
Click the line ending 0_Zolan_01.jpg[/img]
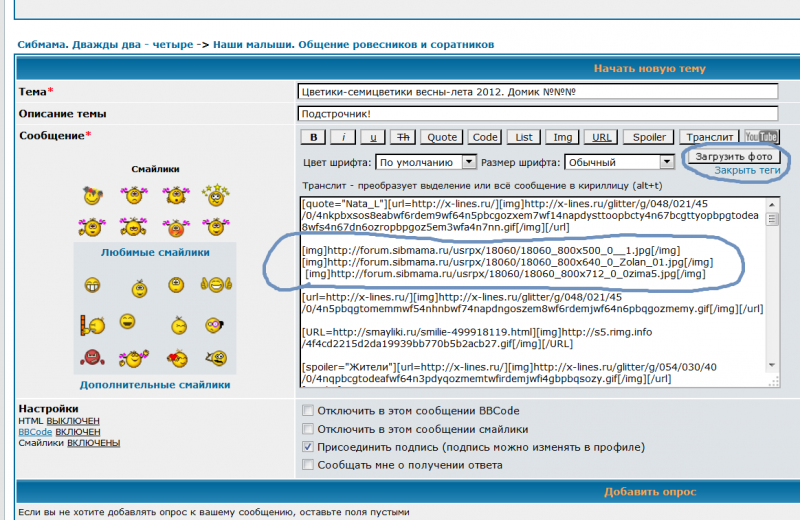(x=508, y=262)
